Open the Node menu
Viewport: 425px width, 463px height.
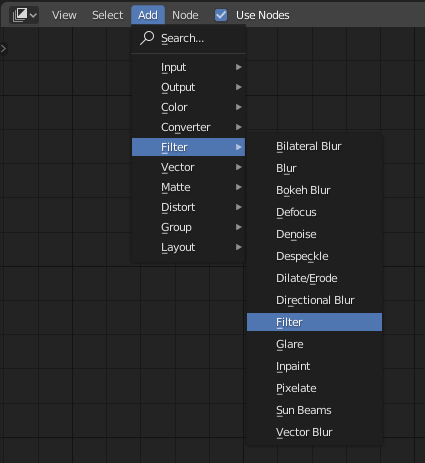[x=185, y=15]
